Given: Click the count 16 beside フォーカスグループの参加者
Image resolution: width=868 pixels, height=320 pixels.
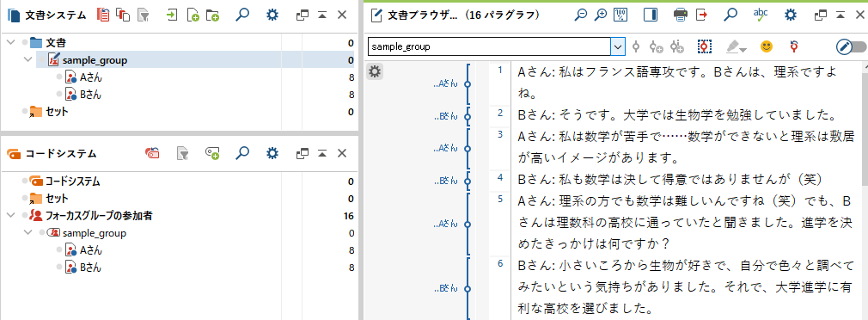Looking at the screenshot, I should coord(348,216).
